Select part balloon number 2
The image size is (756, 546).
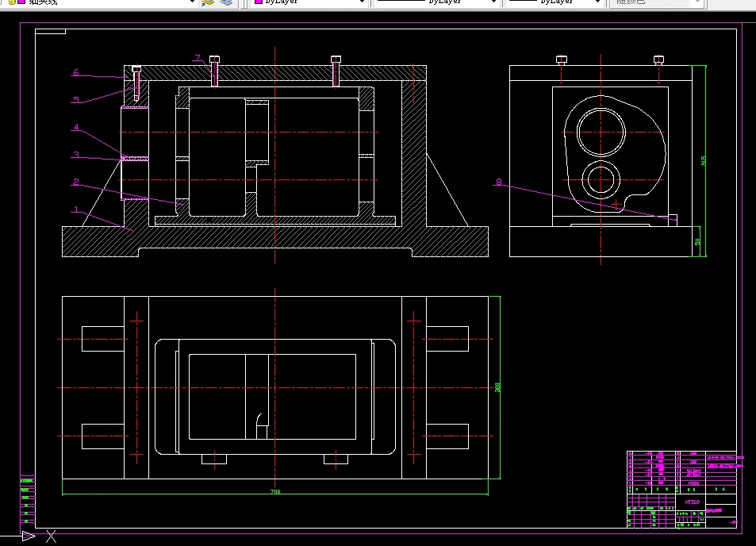pos(76,182)
